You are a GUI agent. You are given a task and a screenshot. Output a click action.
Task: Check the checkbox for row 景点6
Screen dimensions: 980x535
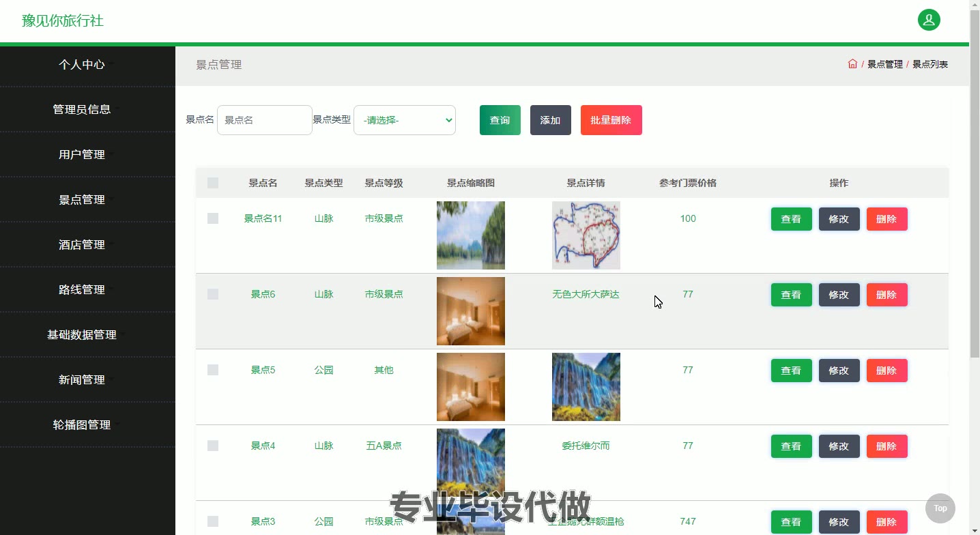point(213,294)
